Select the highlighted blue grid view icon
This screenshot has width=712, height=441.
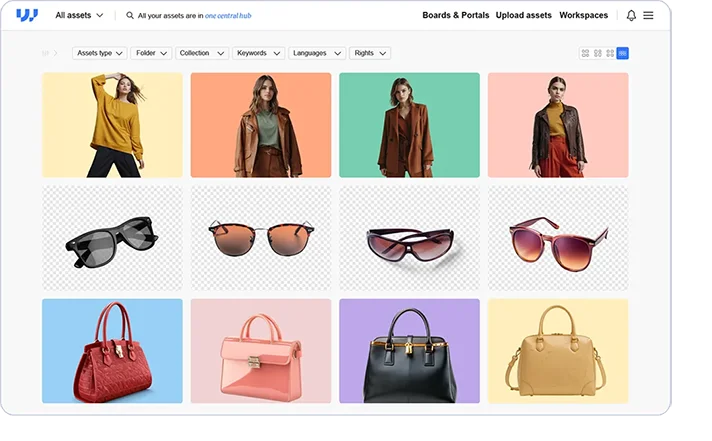click(623, 53)
